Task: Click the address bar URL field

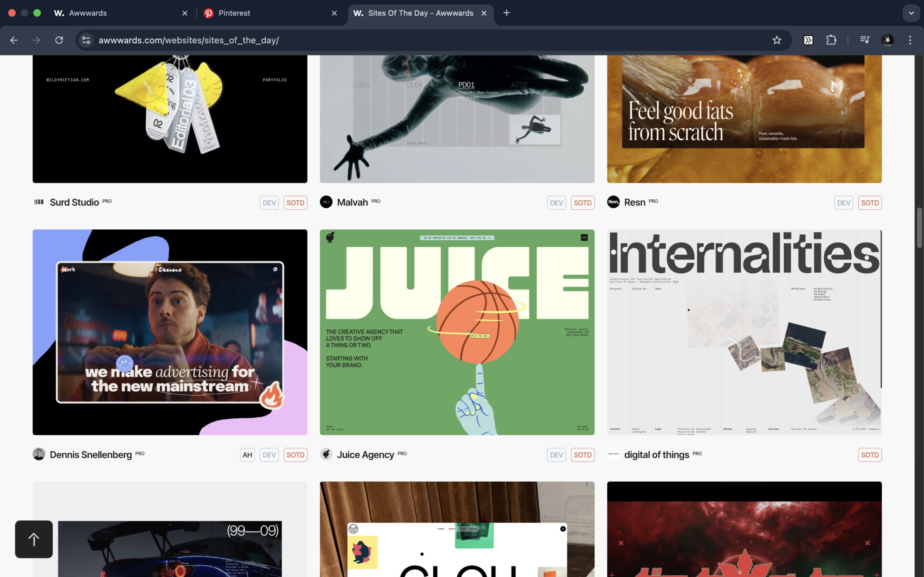Action: tap(420, 40)
